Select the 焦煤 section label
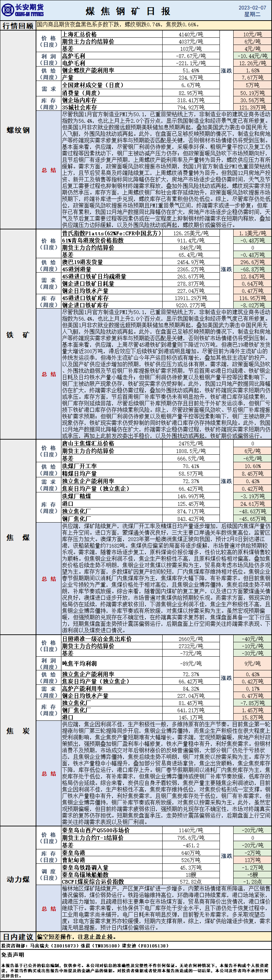 (x=18, y=538)
